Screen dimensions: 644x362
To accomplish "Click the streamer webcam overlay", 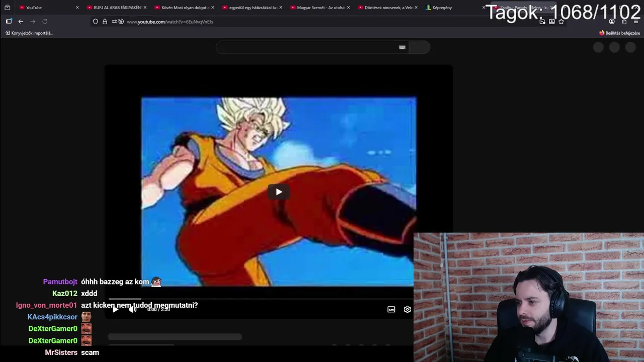I will pyautogui.click(x=529, y=297).
